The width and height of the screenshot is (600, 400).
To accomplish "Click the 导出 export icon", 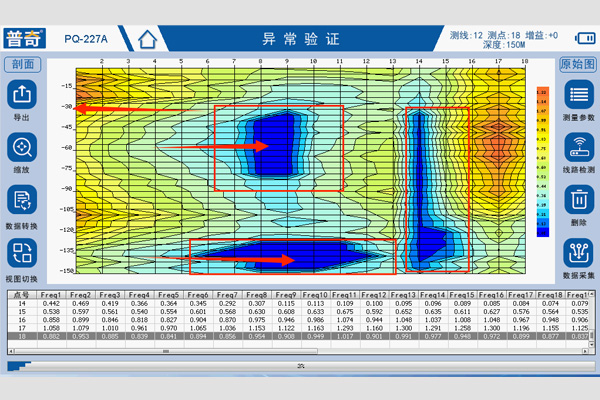I will click(x=23, y=98).
